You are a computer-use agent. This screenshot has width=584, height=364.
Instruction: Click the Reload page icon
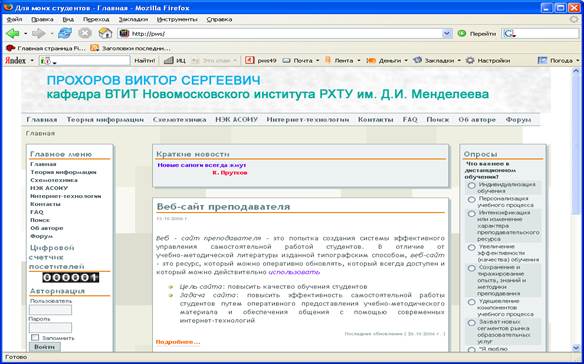click(65, 34)
